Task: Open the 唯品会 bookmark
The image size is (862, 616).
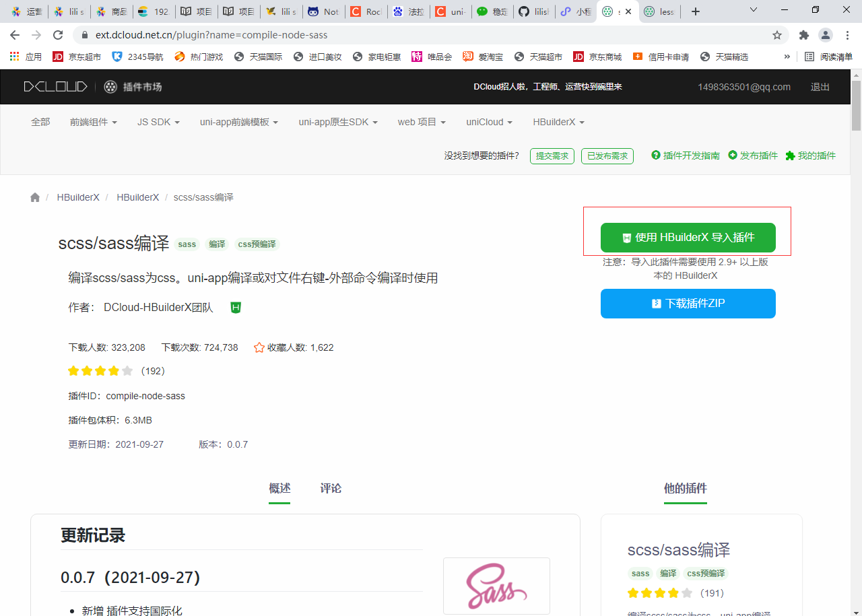Action: [432, 57]
